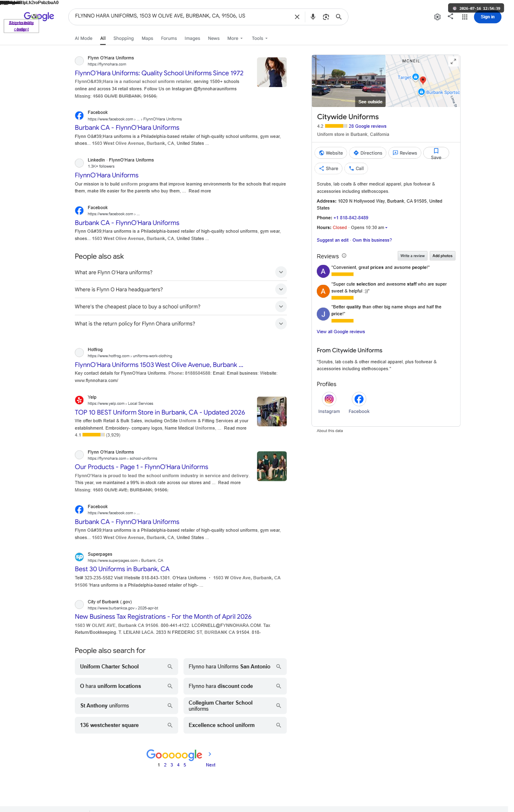Open the More dropdown in the search tabs
514x812 pixels.
(235, 38)
